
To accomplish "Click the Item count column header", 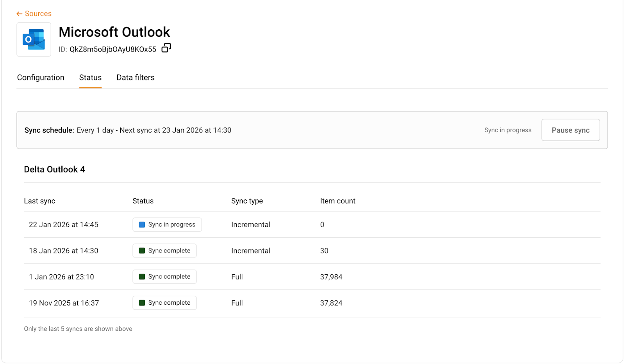I will (337, 201).
